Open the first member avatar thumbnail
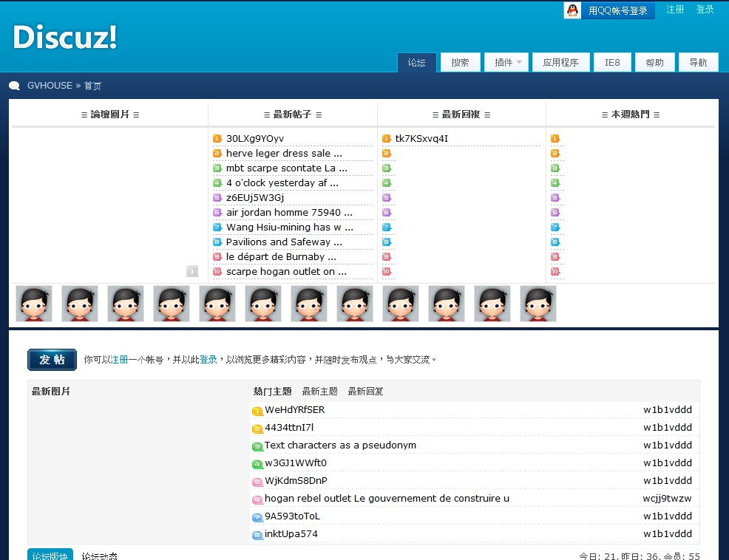Screen dimensions: 729x560 click(34, 304)
